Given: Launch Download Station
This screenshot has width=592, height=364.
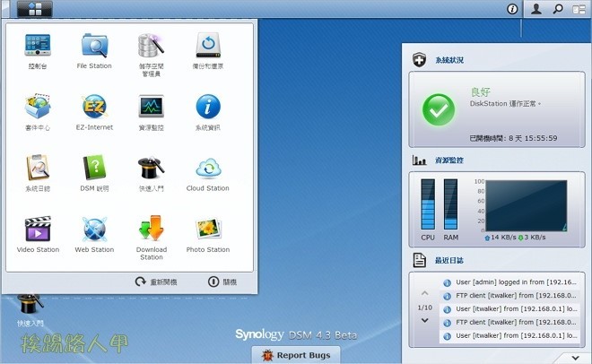Looking at the screenshot, I should point(151,230).
